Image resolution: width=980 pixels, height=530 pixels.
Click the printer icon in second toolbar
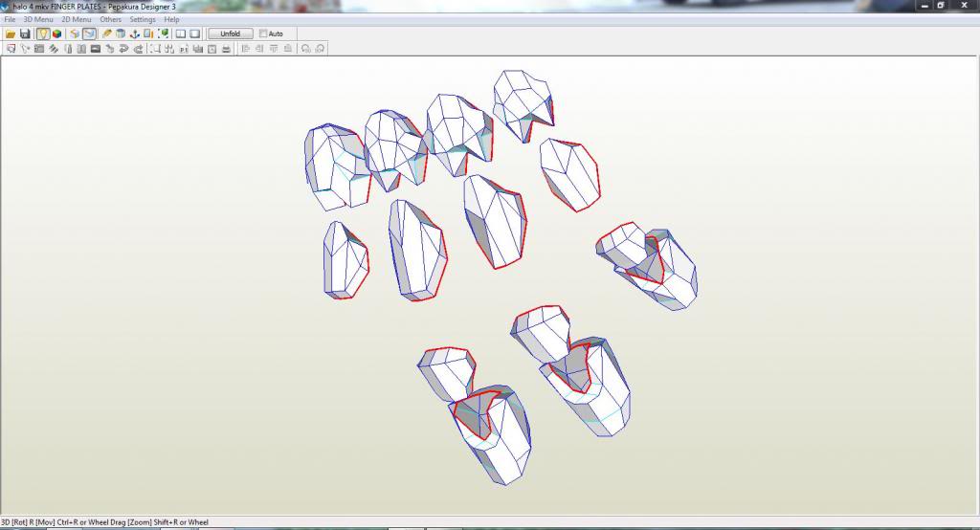[226, 49]
